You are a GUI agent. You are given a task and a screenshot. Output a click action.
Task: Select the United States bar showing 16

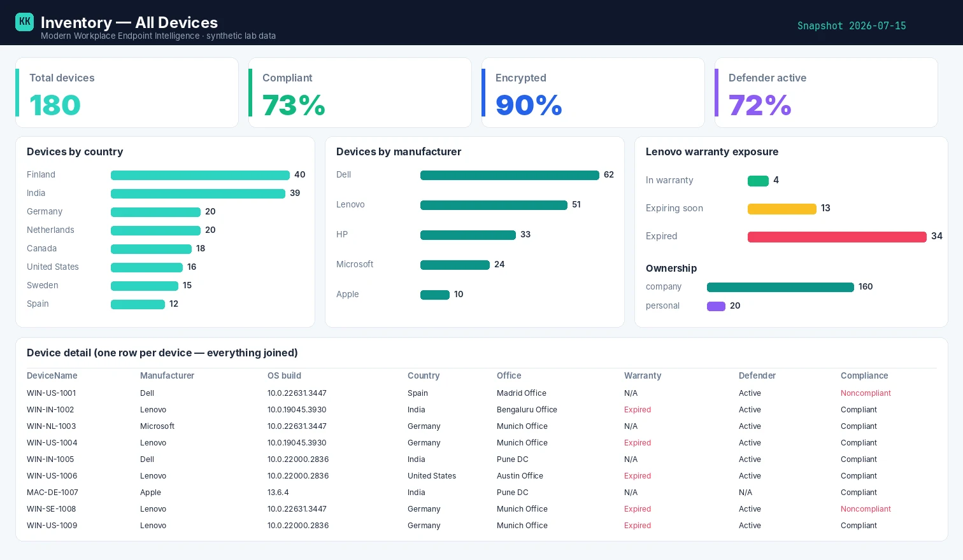tap(146, 267)
